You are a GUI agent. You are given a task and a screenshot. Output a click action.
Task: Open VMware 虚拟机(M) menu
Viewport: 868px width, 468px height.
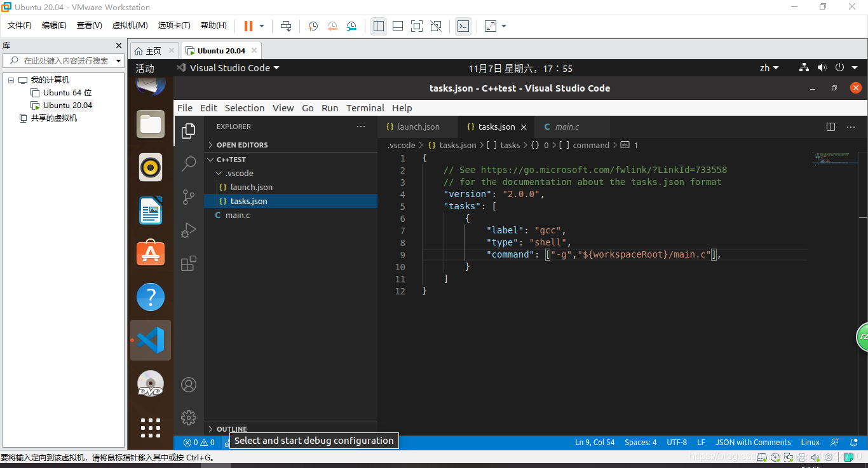[x=130, y=25]
